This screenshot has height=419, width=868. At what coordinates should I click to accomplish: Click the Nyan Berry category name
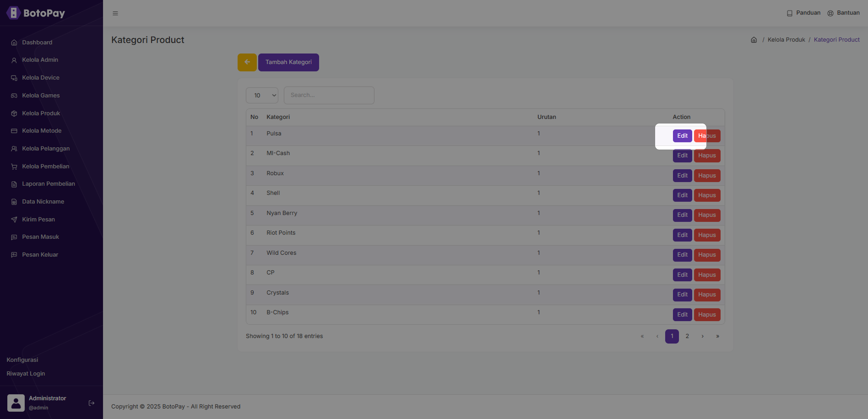point(282,213)
